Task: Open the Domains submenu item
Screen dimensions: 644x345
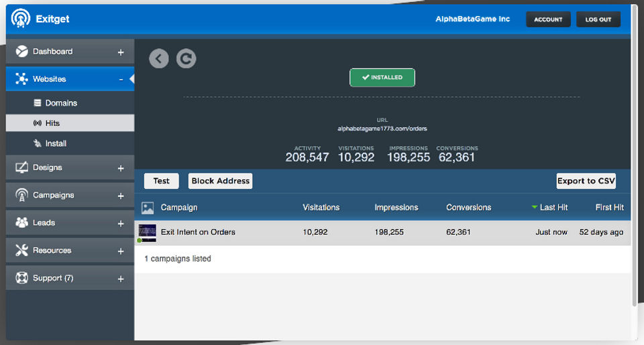Action: 70,102
